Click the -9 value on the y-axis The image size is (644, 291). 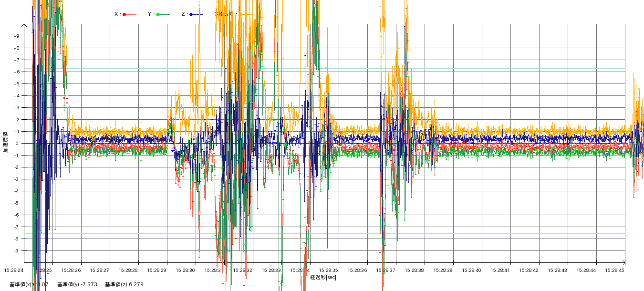16,251
